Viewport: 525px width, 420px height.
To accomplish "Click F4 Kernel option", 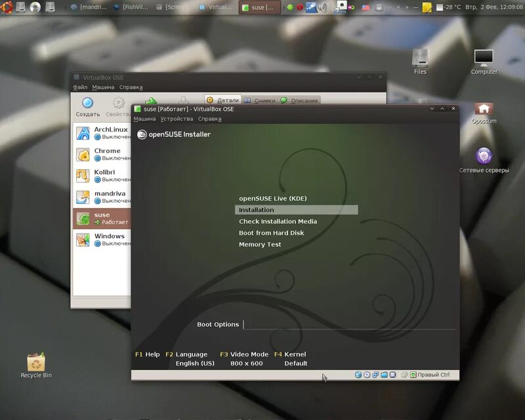I will click(x=291, y=359).
